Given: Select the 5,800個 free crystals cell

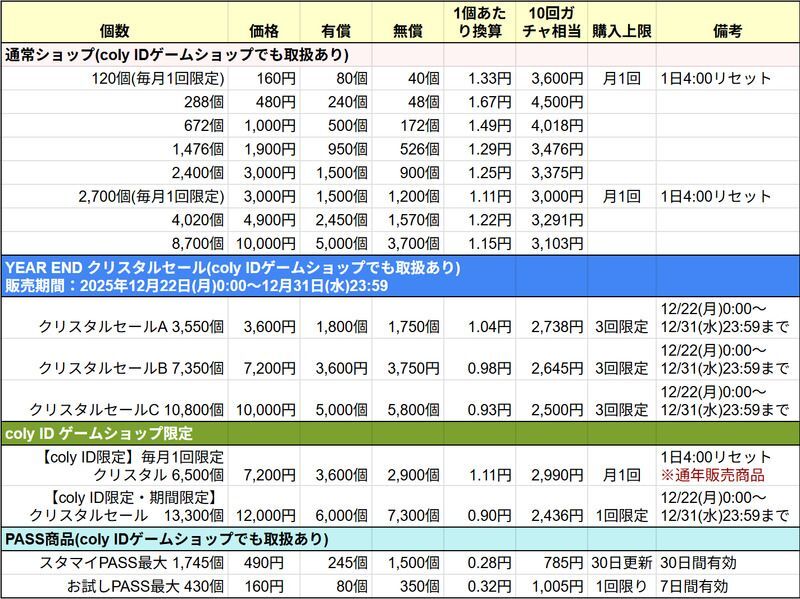Looking at the screenshot, I should [410, 410].
